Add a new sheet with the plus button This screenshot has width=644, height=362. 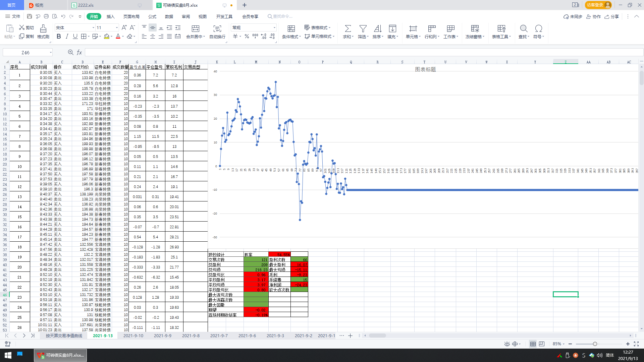[x=350, y=336]
